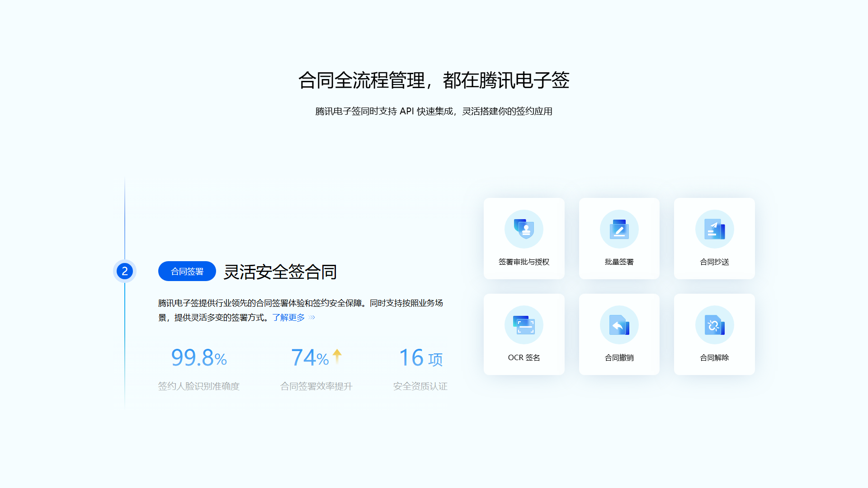Click the 合同撤销 reply arrow icon

(619, 325)
